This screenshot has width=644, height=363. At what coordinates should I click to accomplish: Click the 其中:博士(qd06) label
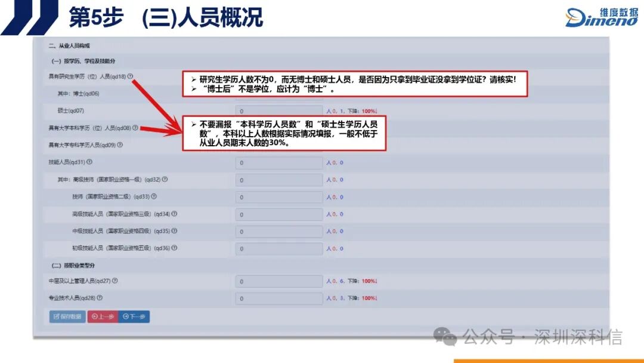(x=78, y=94)
